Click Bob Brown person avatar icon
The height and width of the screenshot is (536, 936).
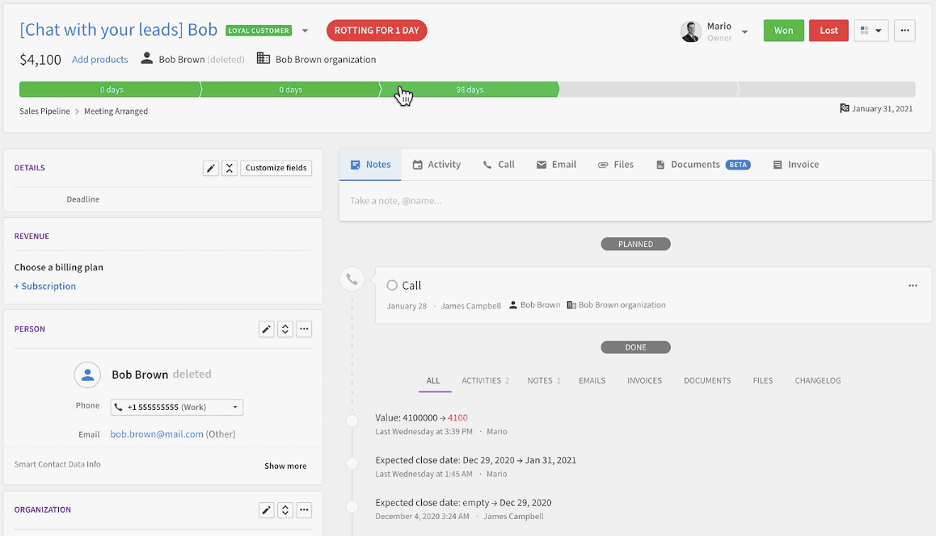point(87,375)
